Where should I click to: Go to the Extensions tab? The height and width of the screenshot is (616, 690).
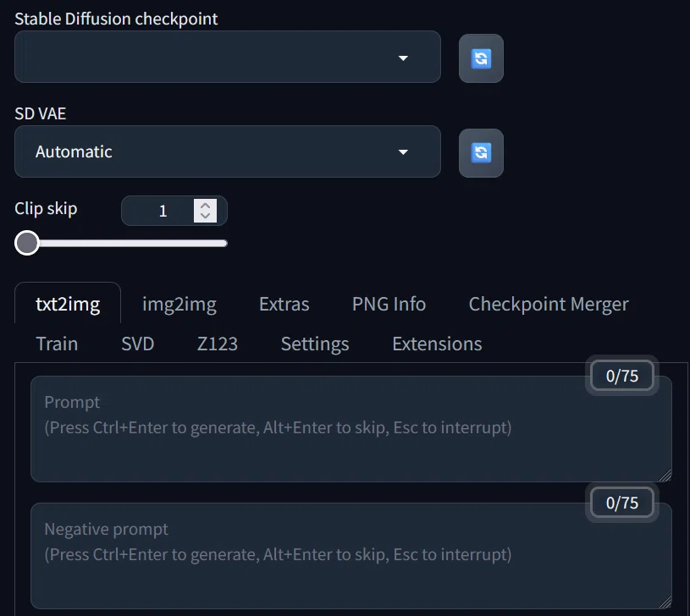click(437, 344)
